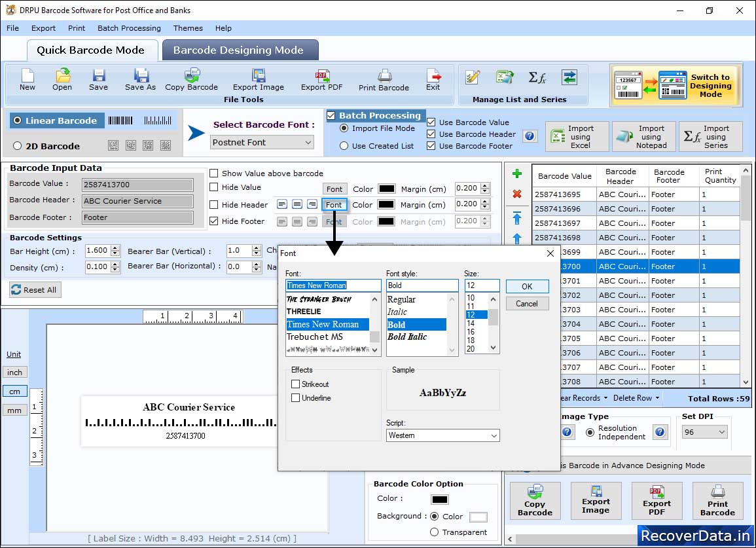This screenshot has height=548, width=756.
Task: Click the Barcode Color Option swatch
Action: pos(440,500)
